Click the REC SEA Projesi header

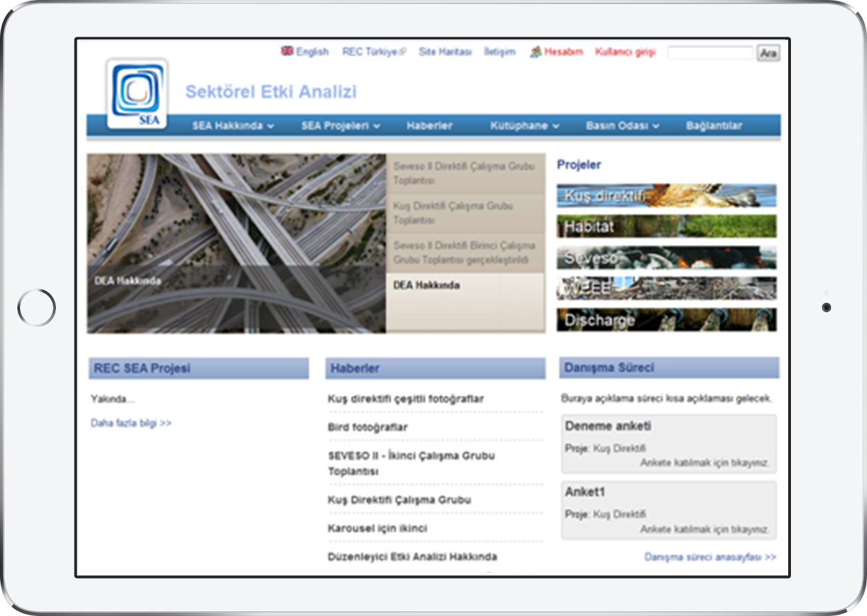(199, 368)
